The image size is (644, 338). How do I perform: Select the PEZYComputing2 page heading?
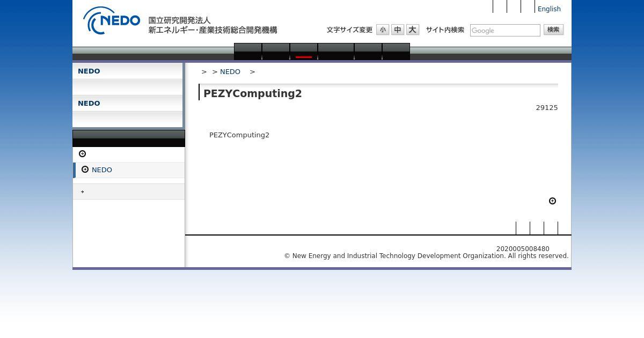click(x=253, y=93)
